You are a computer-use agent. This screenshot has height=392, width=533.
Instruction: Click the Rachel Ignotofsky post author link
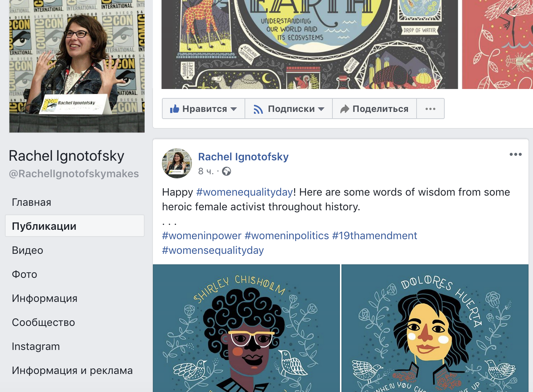click(243, 157)
